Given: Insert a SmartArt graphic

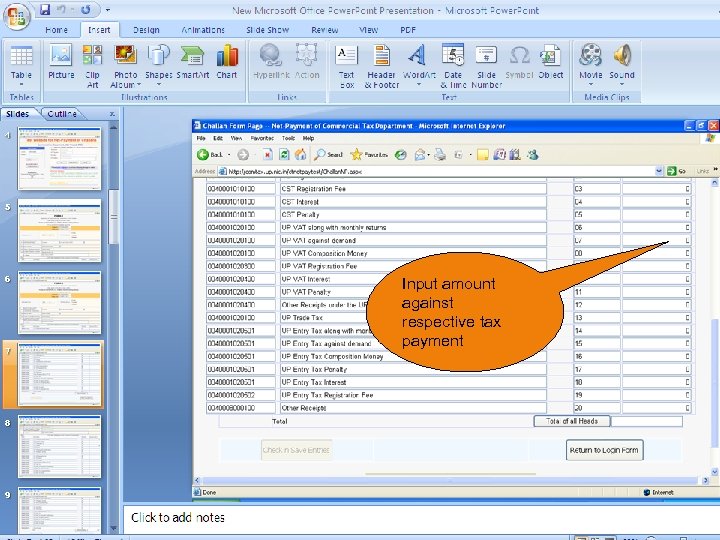Looking at the screenshot, I should [x=192, y=62].
